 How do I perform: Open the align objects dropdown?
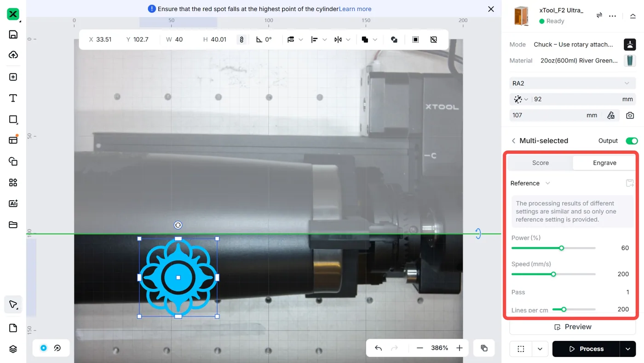319,40
